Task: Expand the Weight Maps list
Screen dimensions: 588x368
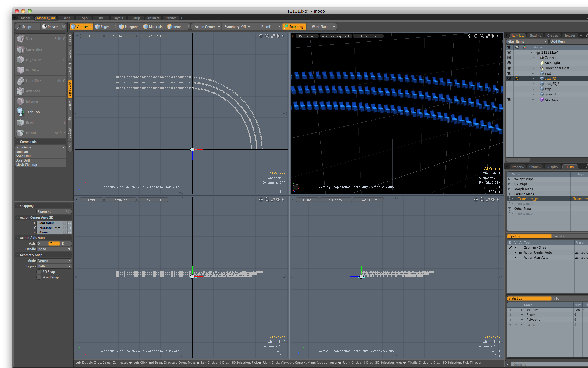Action: pos(510,179)
